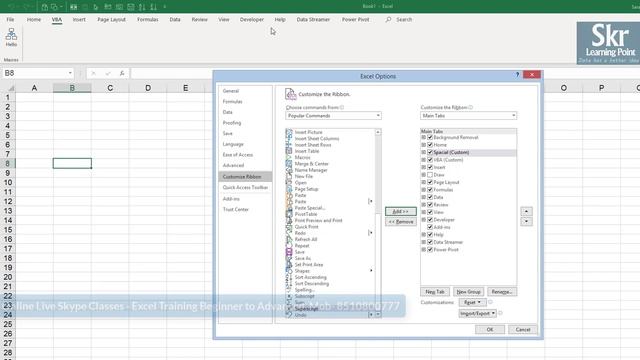Uncheck the Developer checkbox
Screen dimensions: 640x360
(430, 220)
